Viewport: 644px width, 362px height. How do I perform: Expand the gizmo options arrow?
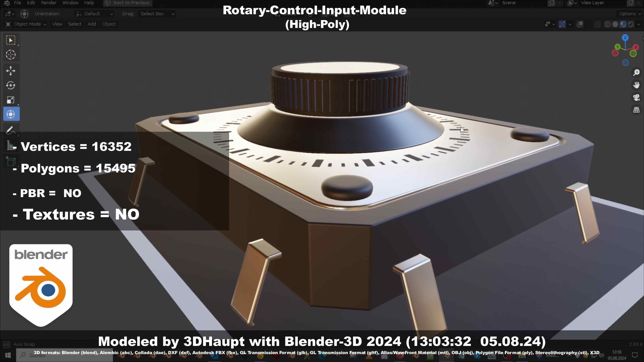(x=570, y=24)
